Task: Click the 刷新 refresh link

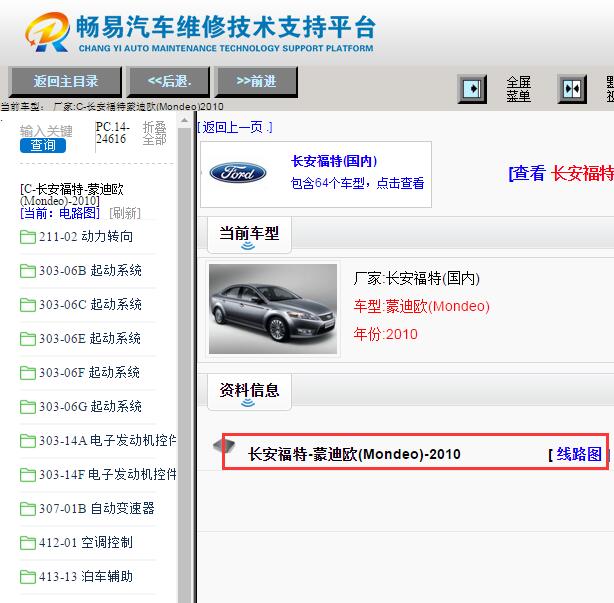Action: [x=125, y=213]
